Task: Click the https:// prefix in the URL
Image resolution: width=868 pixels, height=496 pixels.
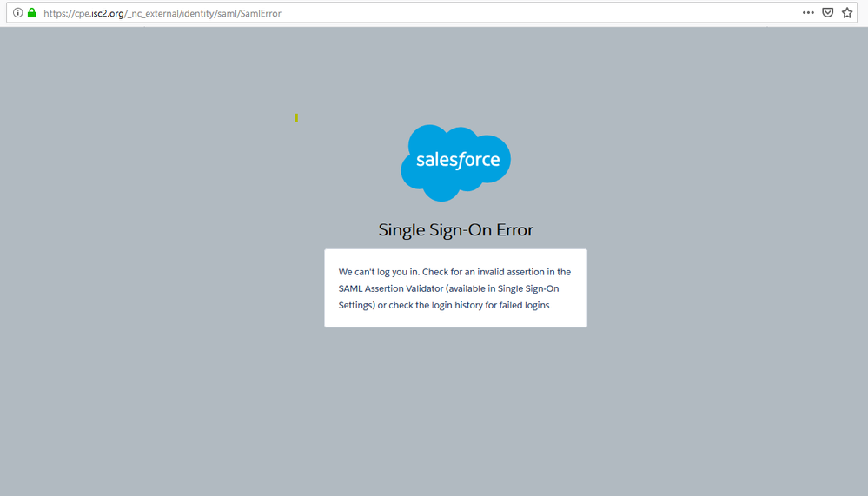Action: [58, 14]
